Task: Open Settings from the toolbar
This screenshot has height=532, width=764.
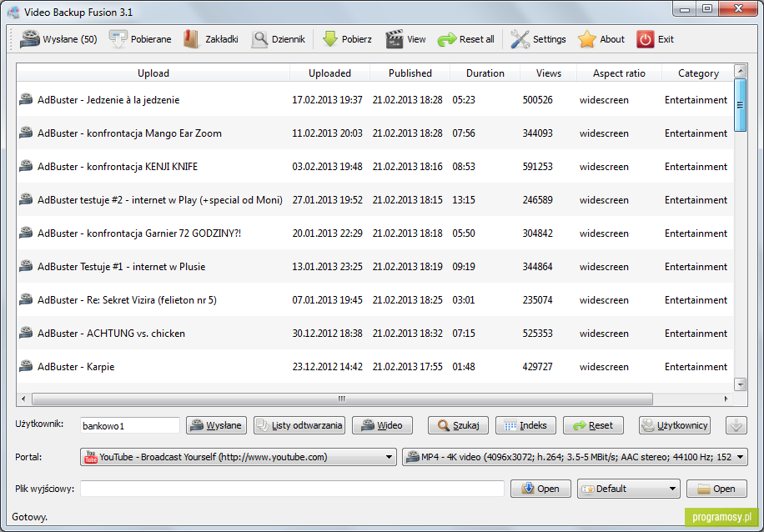Action: [x=538, y=39]
